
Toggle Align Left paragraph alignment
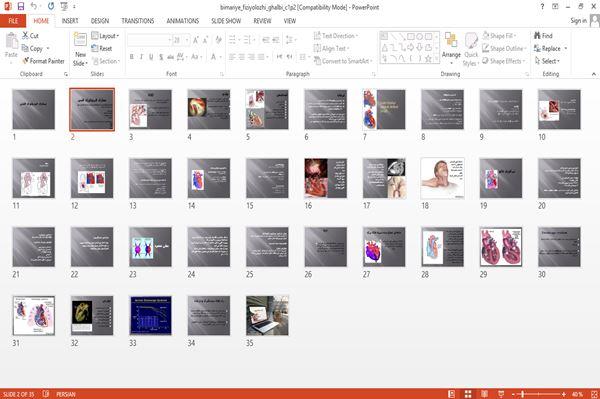[232, 57]
